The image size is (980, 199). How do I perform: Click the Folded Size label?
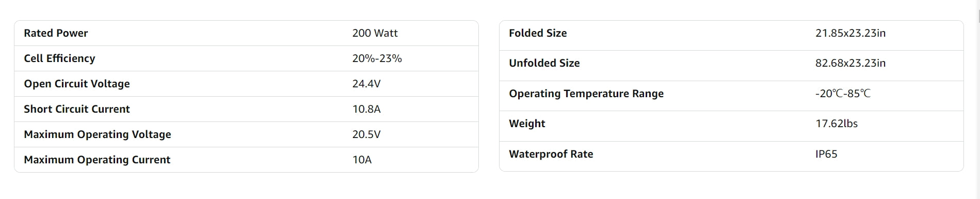(538, 33)
